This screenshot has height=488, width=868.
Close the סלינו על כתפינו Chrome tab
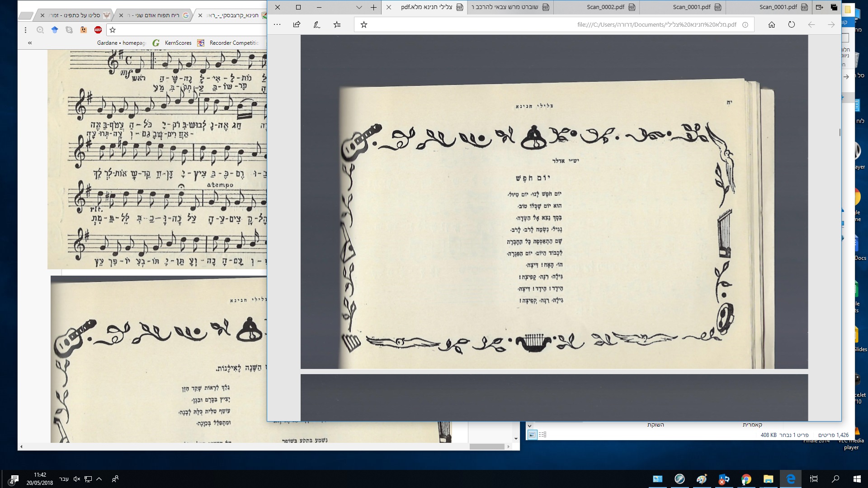click(42, 15)
